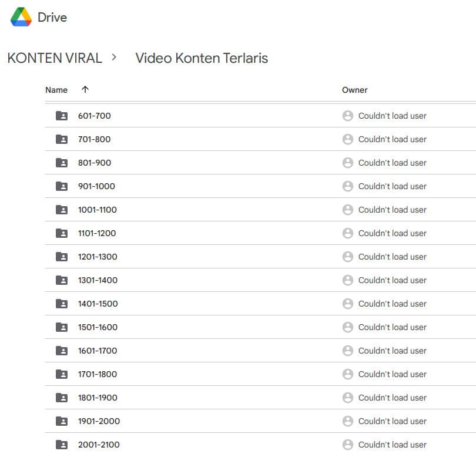Open the 901-1000 folder
This screenshot has height=454, width=476.
click(96, 186)
